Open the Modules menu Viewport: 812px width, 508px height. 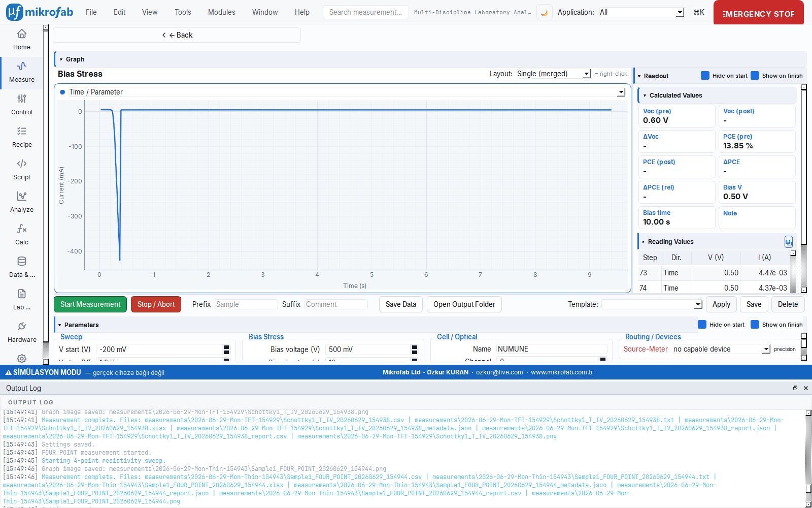coord(222,12)
